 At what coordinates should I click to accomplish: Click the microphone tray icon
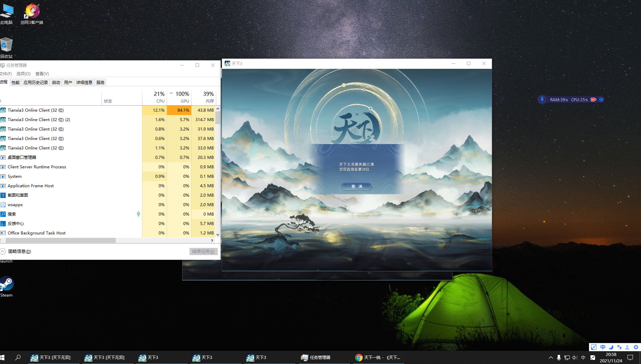tap(559, 358)
